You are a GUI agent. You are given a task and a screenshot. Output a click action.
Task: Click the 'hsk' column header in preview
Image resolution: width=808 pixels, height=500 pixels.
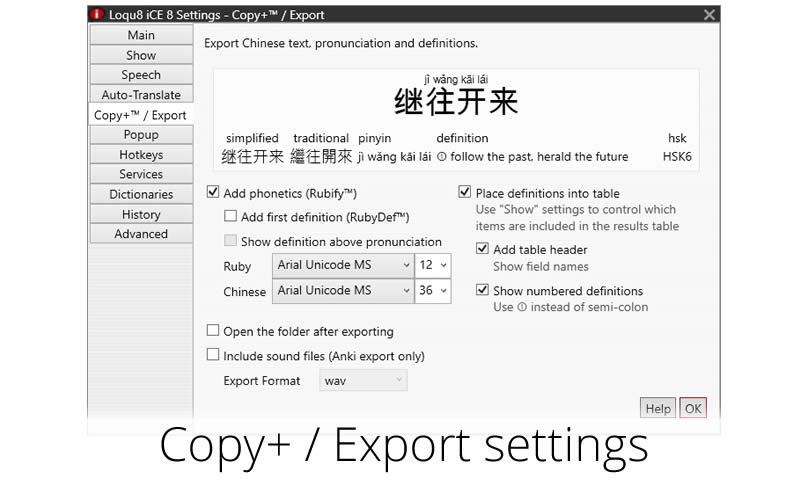point(677,138)
